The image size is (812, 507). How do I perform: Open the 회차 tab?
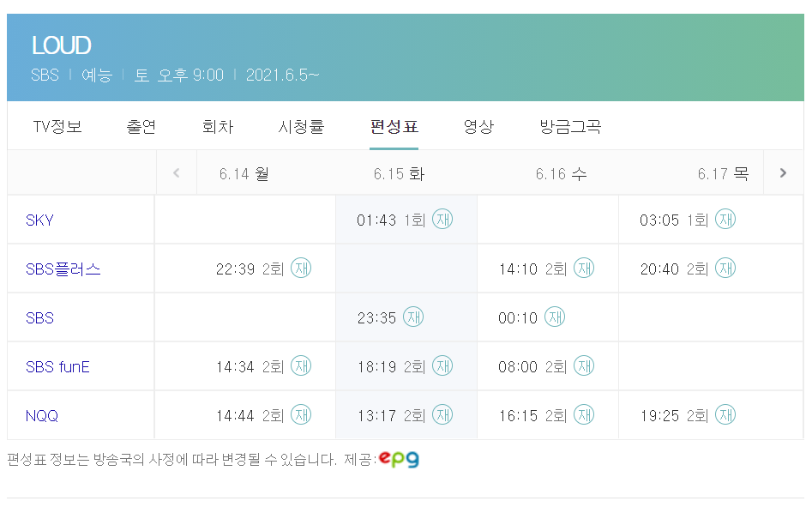click(x=217, y=127)
